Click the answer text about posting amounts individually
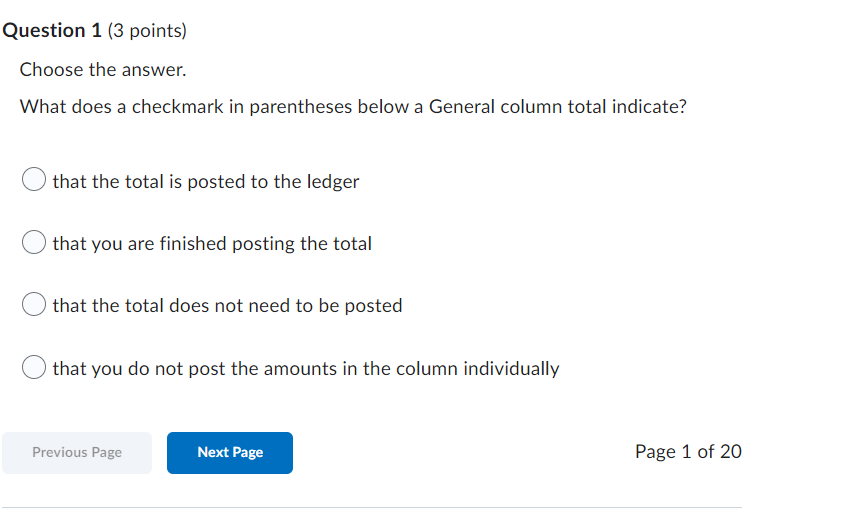The image size is (843, 516). click(306, 369)
